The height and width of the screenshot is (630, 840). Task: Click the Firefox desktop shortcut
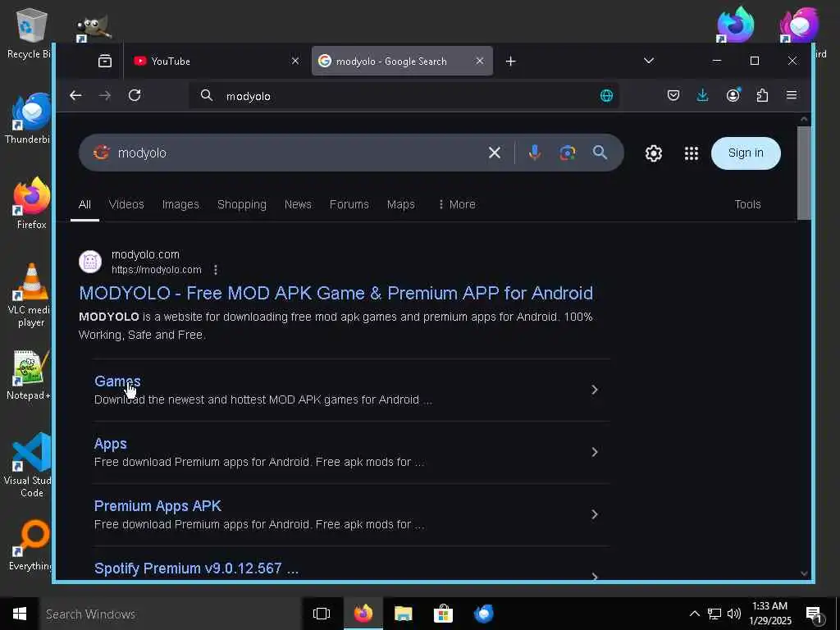(31, 203)
